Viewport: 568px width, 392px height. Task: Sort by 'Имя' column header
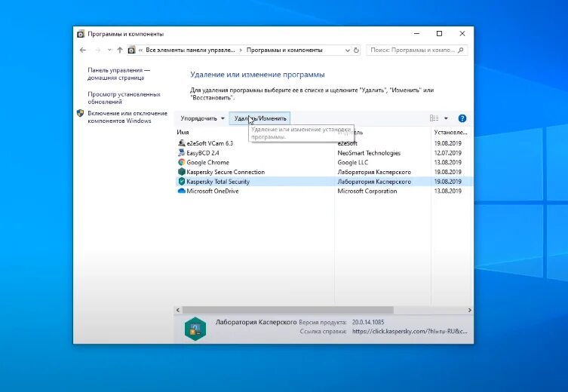(x=183, y=133)
